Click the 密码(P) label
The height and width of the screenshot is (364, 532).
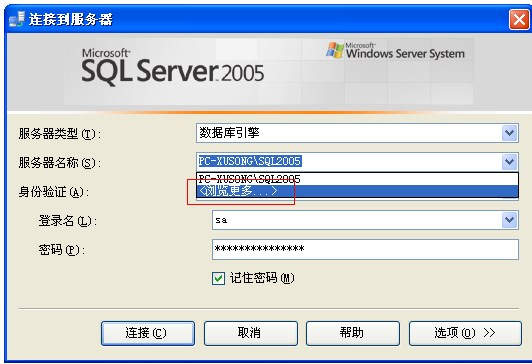tap(61, 250)
